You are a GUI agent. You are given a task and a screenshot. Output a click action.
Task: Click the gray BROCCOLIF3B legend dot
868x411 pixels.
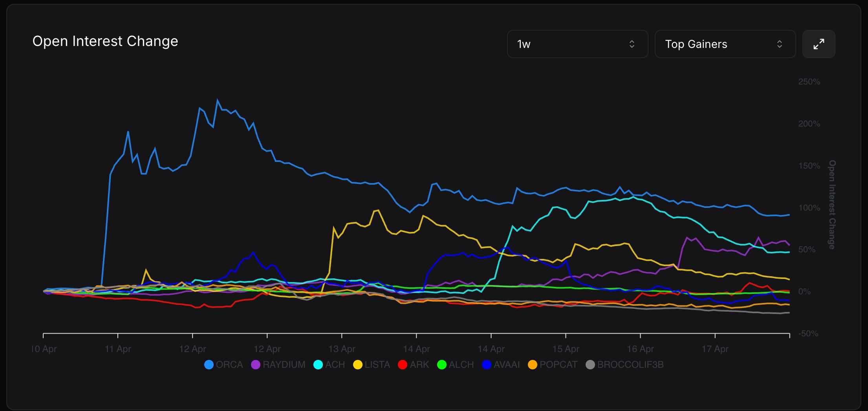coord(590,365)
